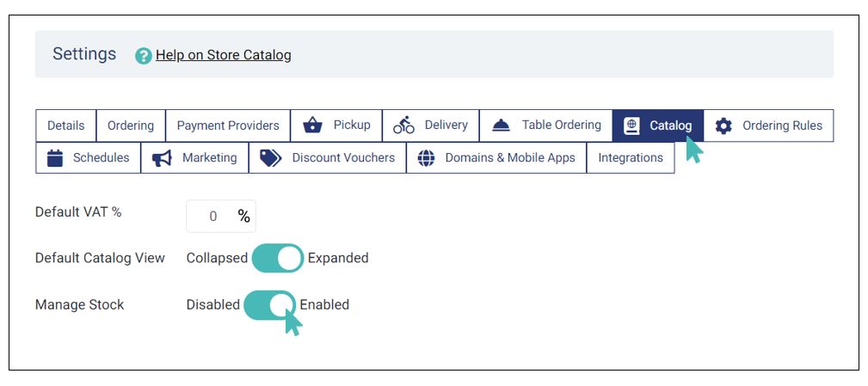Open Help on Store Catalog link
This screenshot has height=386, width=868.
tap(223, 55)
